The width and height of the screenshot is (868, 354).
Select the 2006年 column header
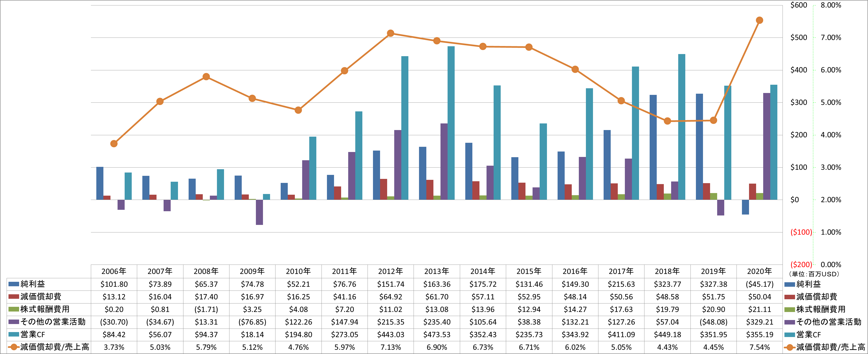114,271
